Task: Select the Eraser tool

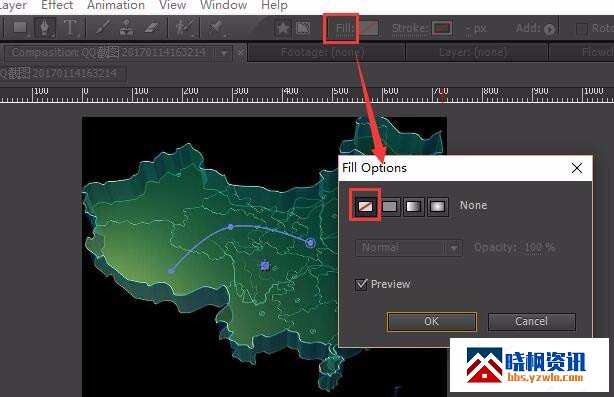Action: point(152,28)
